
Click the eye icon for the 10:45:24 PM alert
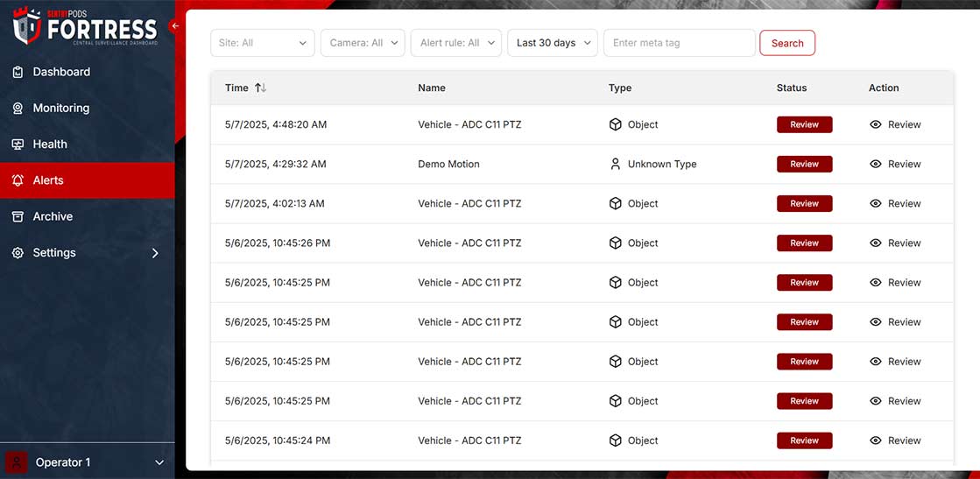point(876,440)
